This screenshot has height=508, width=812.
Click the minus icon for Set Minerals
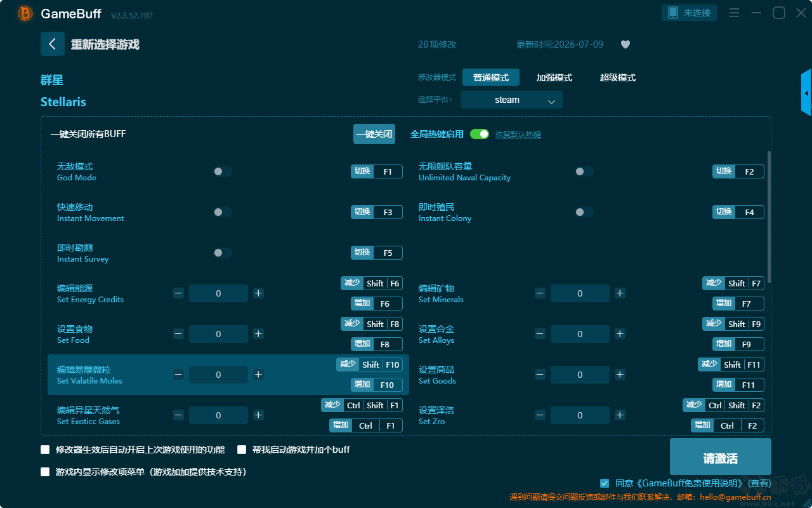[x=540, y=293]
